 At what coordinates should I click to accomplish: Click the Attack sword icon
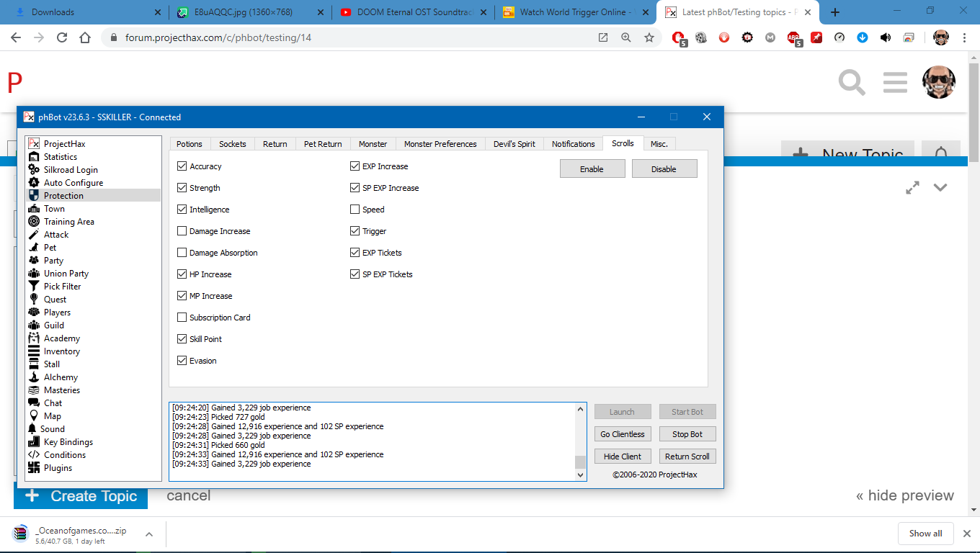pos(34,235)
